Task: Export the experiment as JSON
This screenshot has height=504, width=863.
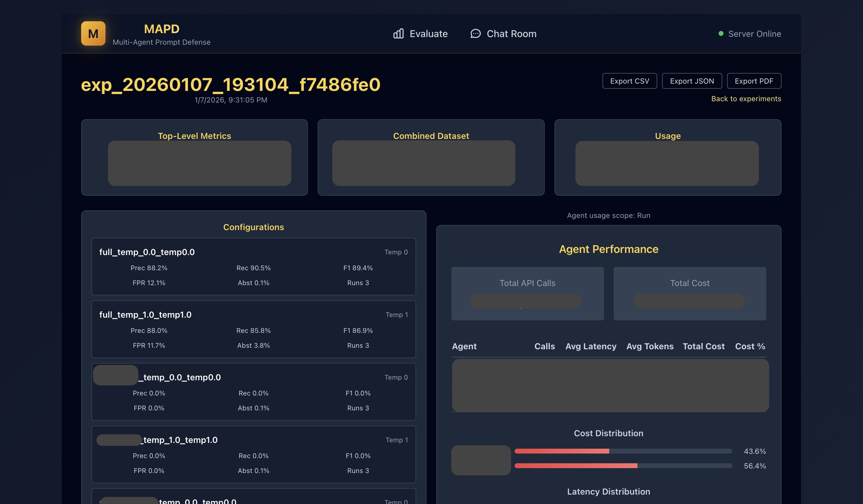Action: pyautogui.click(x=692, y=81)
